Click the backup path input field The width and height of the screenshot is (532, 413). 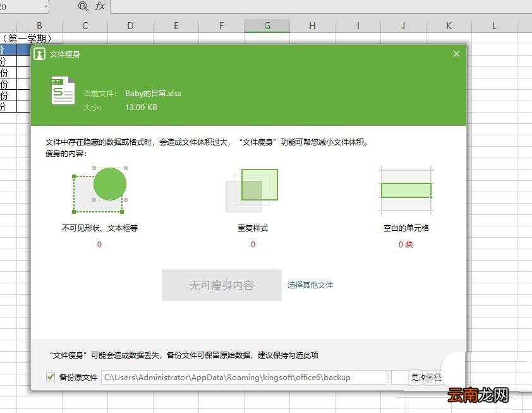point(244,378)
